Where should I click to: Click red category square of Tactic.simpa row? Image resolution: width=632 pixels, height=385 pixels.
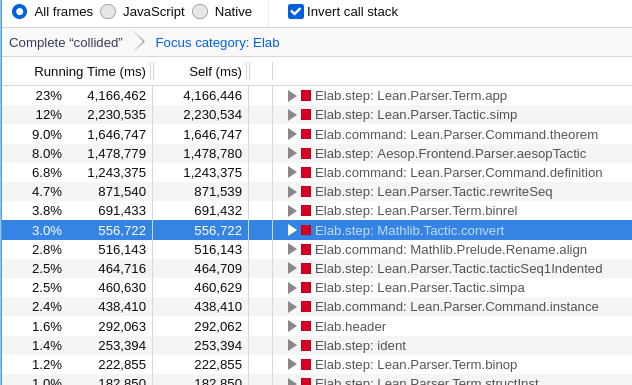306,287
